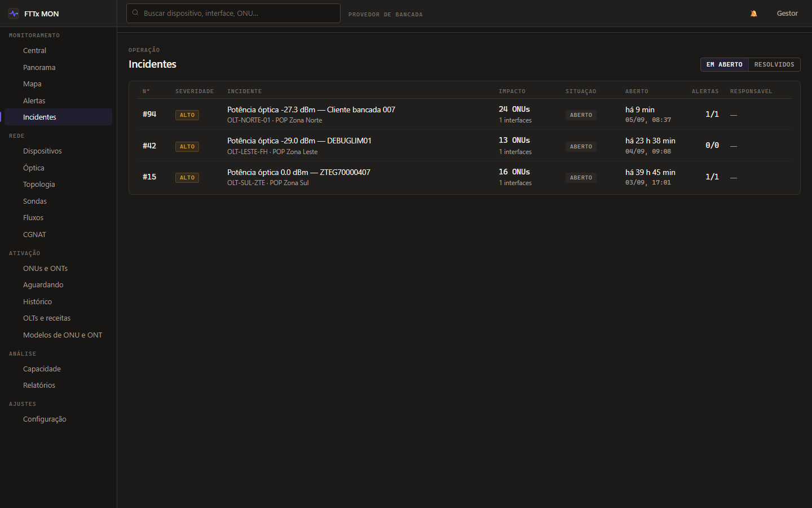Click incident number #15
This screenshot has height=508, width=812.
[x=149, y=177]
